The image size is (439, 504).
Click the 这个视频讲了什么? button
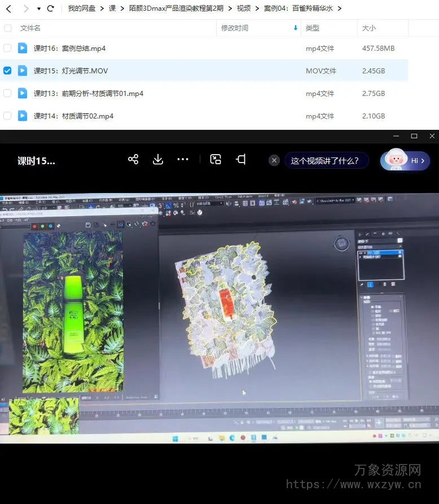point(324,160)
